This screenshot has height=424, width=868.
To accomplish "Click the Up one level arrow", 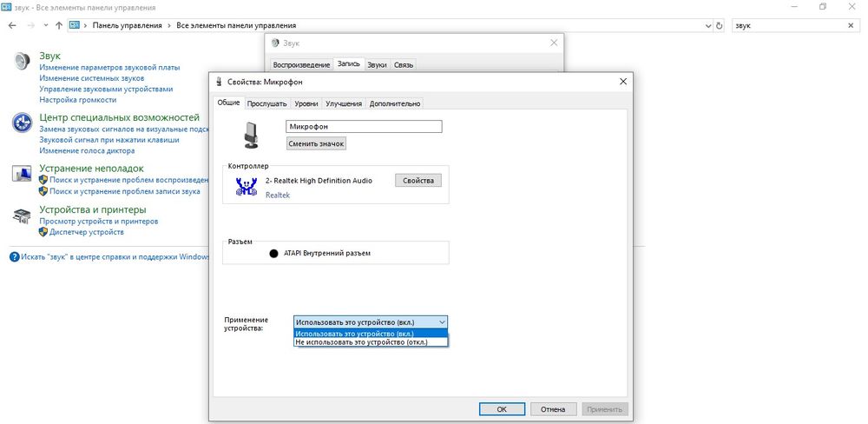I will click(x=59, y=26).
